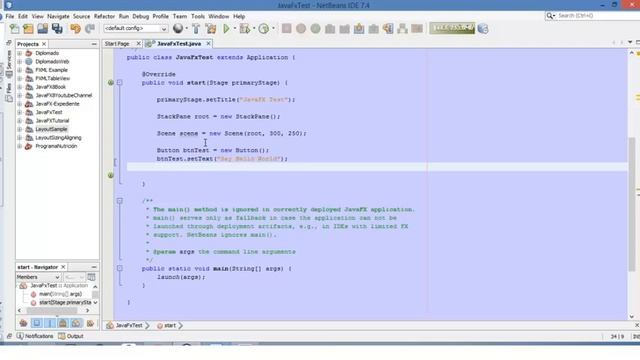Select JavaFXTutorial project in tree
The height and width of the screenshot is (360, 640).
pos(52,120)
